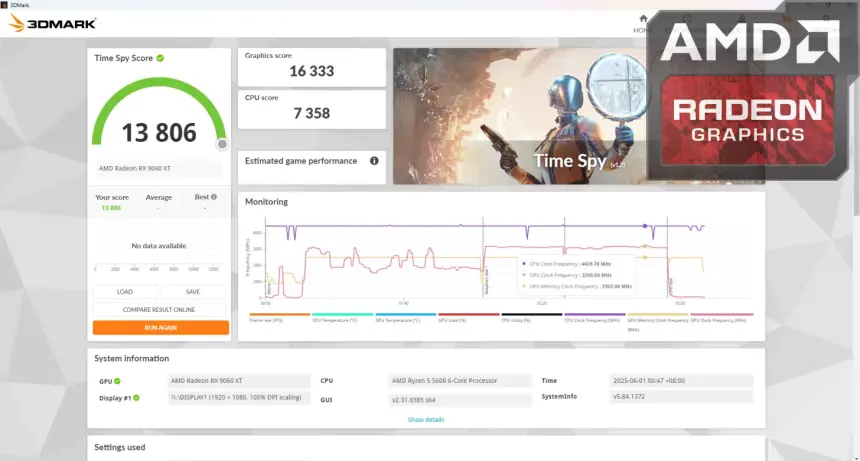Click the 3DMark app icon in title bar
Image resolution: width=860 pixels, height=461 pixels.
pos(4,4)
